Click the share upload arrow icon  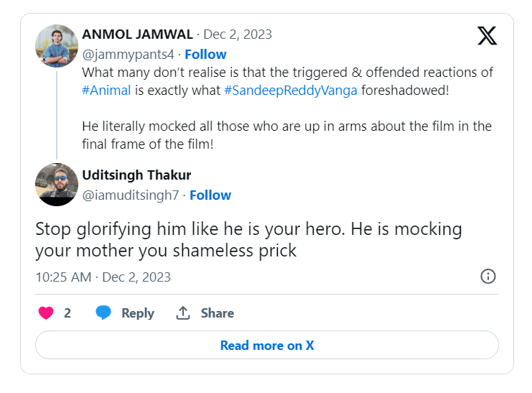point(183,313)
